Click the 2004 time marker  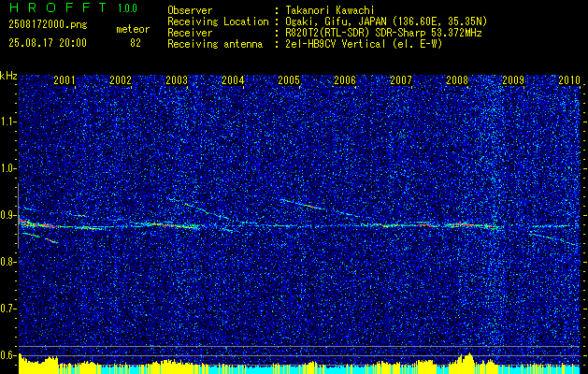[x=233, y=79]
